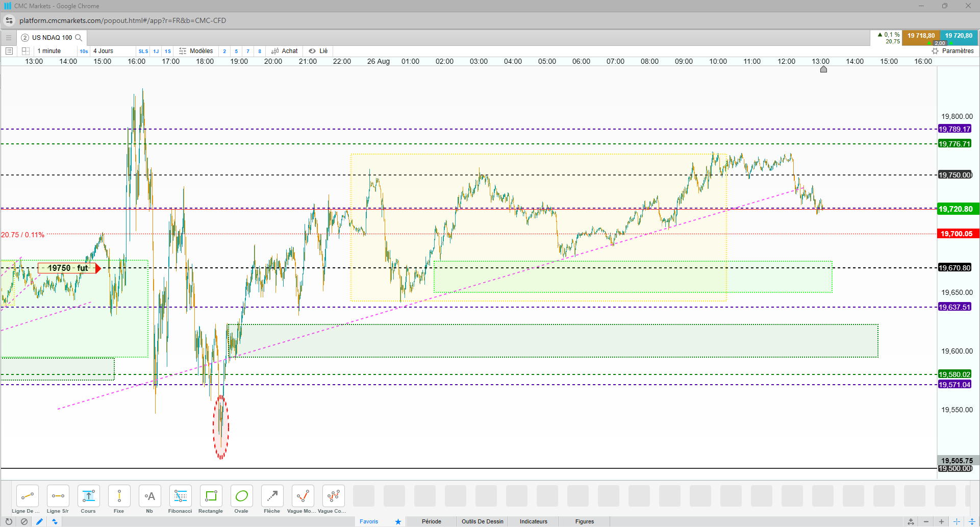980x527 pixels.
Task: Switch to the Indicateurs tab
Action: click(534, 521)
